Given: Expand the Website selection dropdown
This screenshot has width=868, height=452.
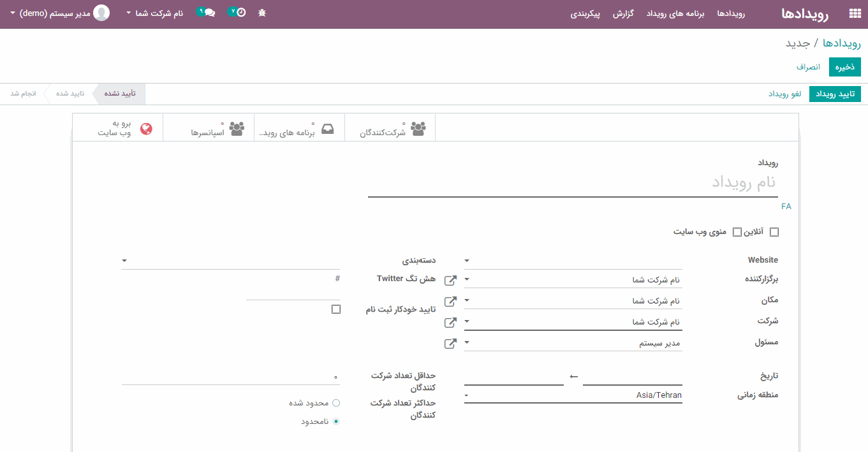Looking at the screenshot, I should tap(573, 261).
